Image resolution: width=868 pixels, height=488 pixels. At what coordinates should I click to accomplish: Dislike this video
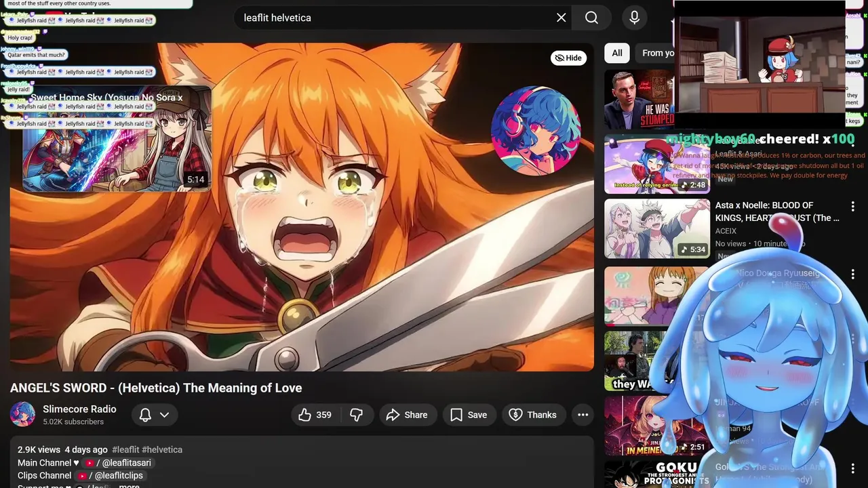pos(357,415)
